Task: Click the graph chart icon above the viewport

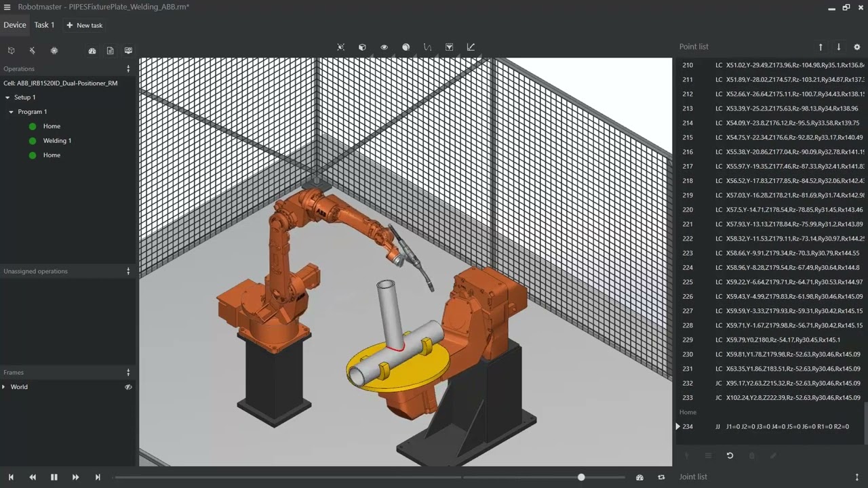Action: 471,47
